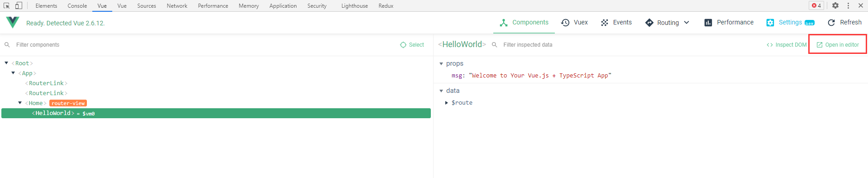Screen dimensions: 868x178
Task: Open the DevTools three-dot menu
Action: point(848,5)
